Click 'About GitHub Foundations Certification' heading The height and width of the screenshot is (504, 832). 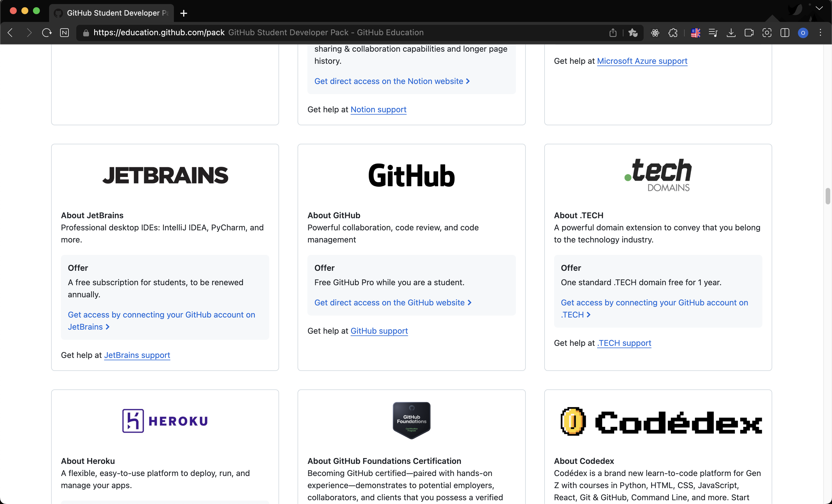pyautogui.click(x=384, y=461)
